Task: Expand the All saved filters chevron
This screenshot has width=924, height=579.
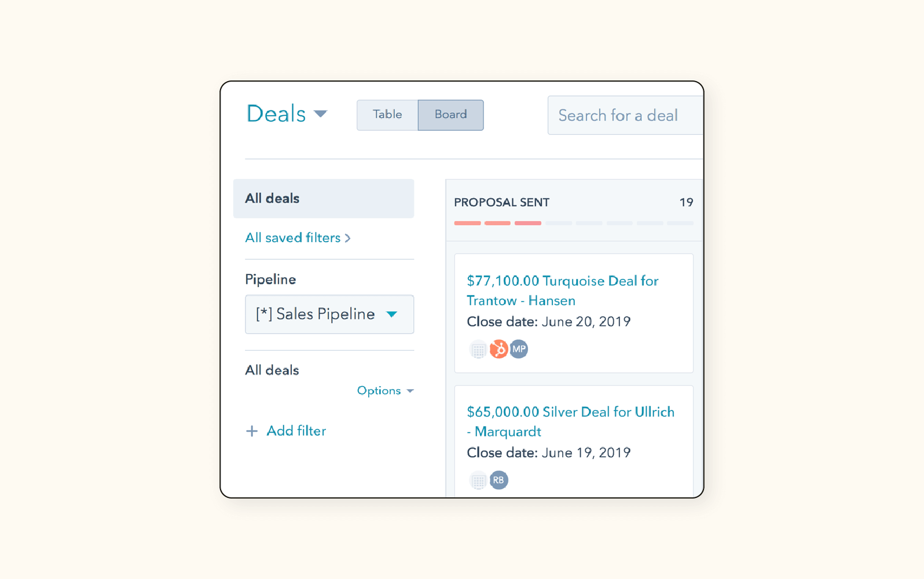Action: point(348,238)
